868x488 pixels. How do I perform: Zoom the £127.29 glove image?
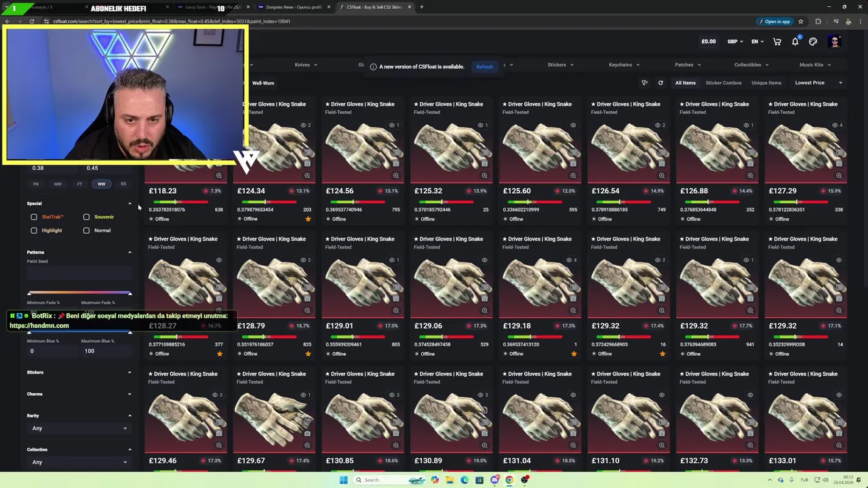(839, 176)
